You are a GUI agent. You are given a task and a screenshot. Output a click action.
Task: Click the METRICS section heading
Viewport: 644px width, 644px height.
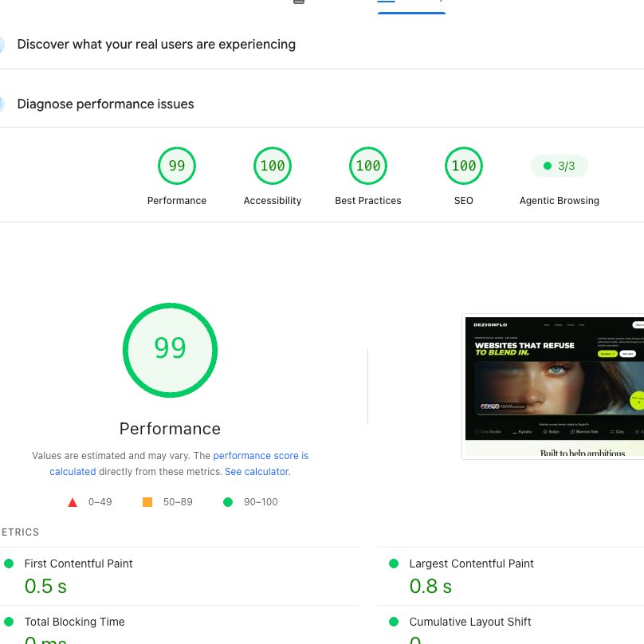click(19, 532)
